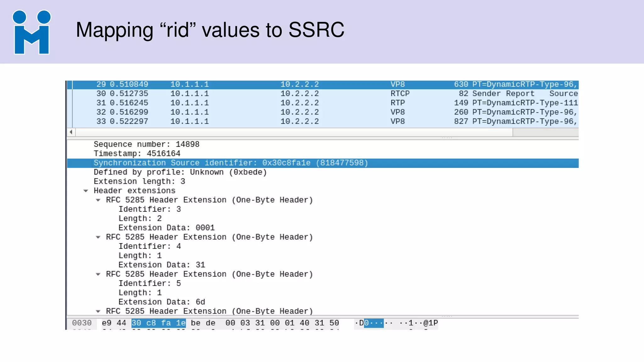Collapse the last partially visible RFC 5285 node
Image resolution: width=644 pixels, height=362 pixels.
coord(98,311)
